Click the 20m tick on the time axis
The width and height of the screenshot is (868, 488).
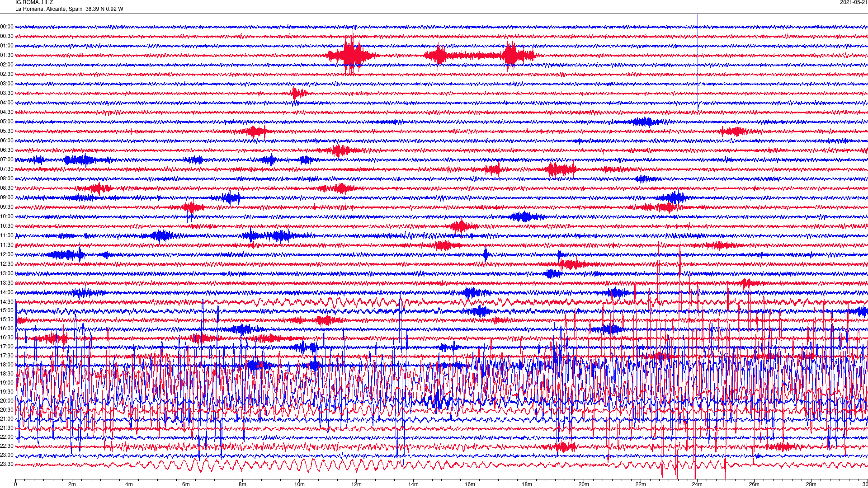coord(584,484)
